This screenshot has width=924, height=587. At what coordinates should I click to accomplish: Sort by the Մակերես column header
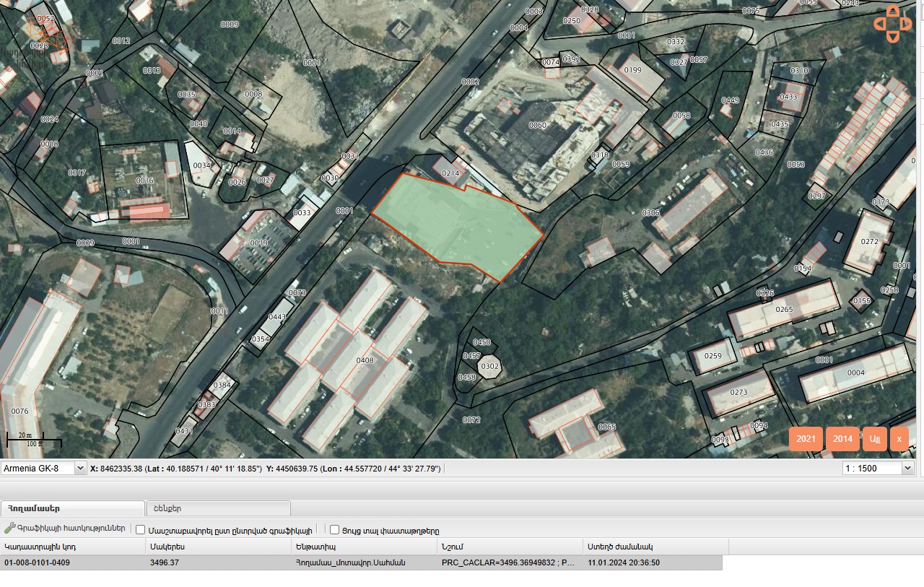pos(217,547)
